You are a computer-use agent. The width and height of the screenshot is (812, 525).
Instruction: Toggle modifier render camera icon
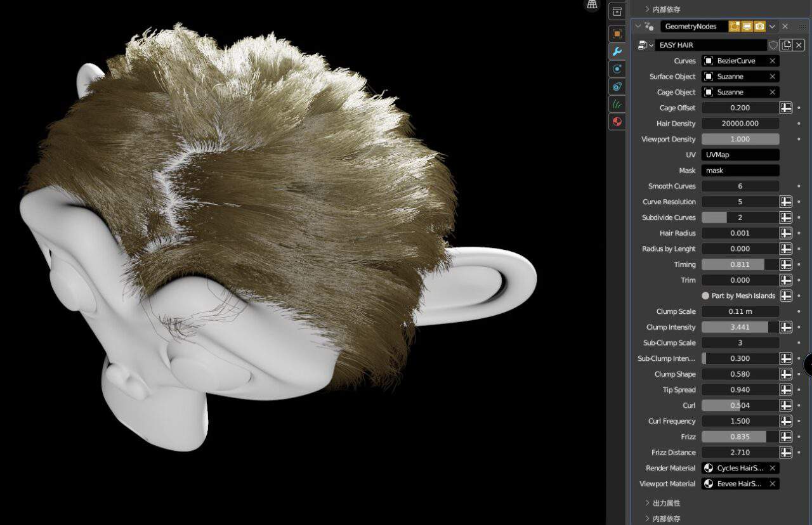(x=759, y=27)
